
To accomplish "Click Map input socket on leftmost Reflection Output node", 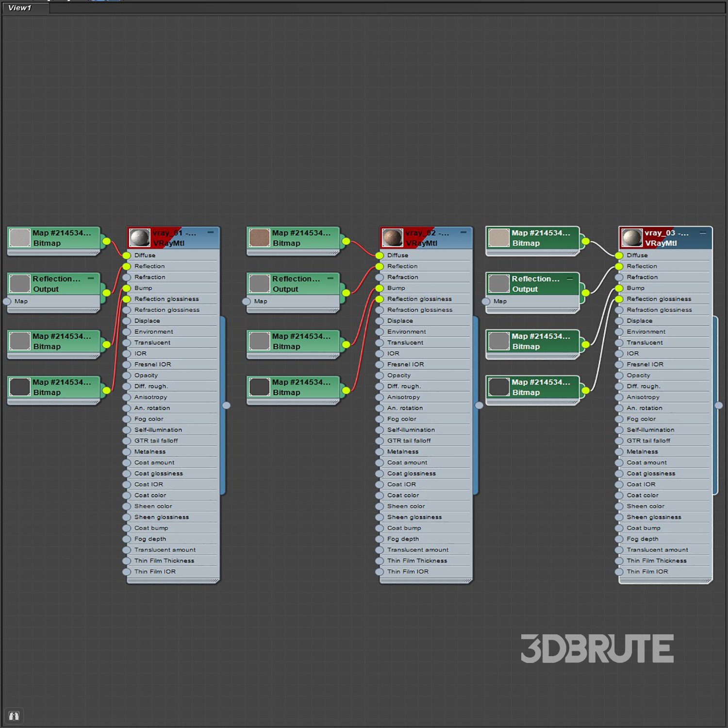I will pyautogui.click(x=7, y=301).
